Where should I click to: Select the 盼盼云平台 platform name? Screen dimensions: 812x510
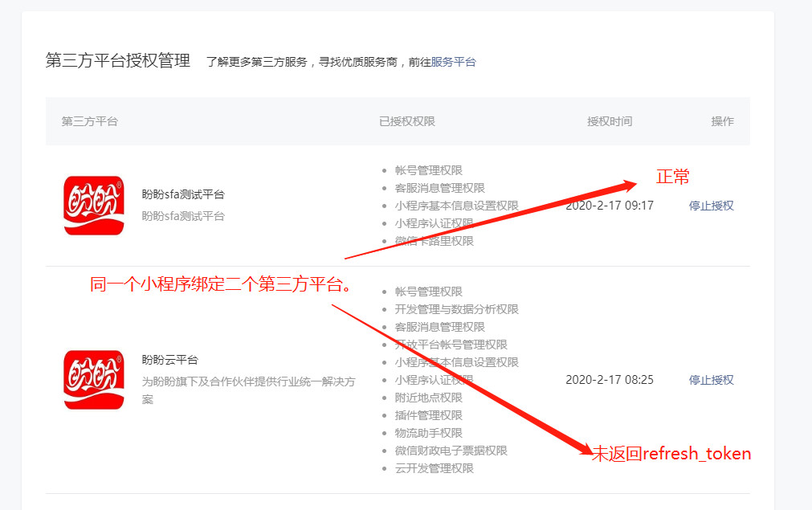(x=169, y=360)
